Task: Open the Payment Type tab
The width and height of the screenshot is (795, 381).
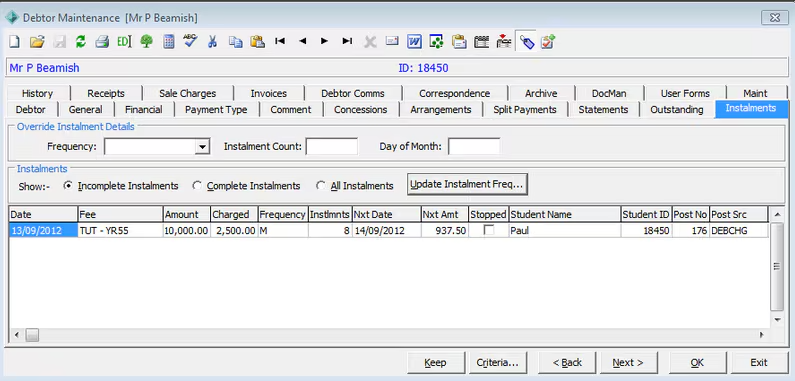Action: click(x=216, y=110)
